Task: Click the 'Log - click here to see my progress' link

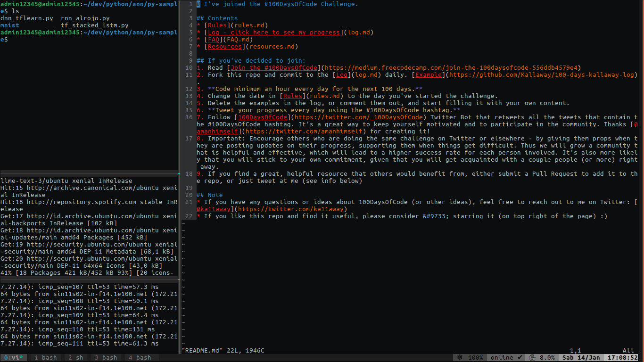Action: pyautogui.click(x=274, y=33)
